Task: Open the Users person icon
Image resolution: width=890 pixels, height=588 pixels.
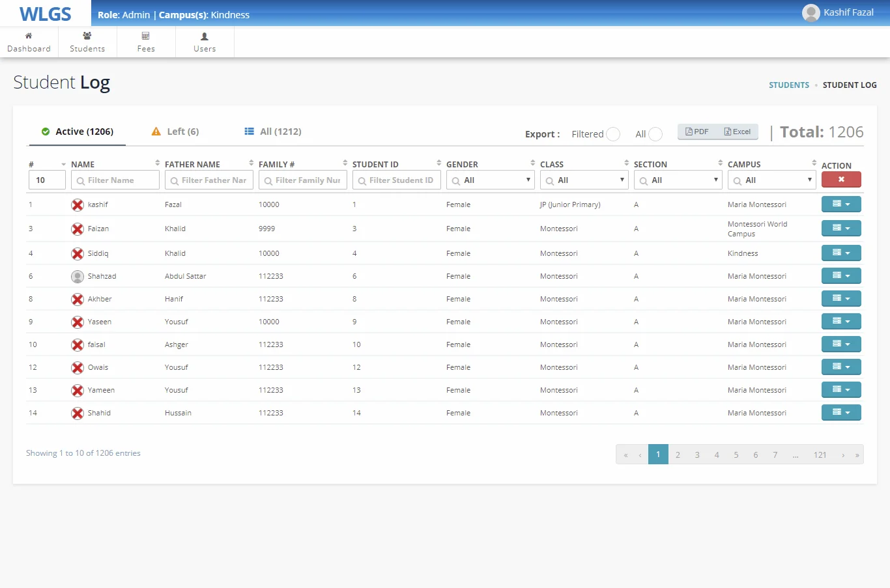Action: (205, 36)
